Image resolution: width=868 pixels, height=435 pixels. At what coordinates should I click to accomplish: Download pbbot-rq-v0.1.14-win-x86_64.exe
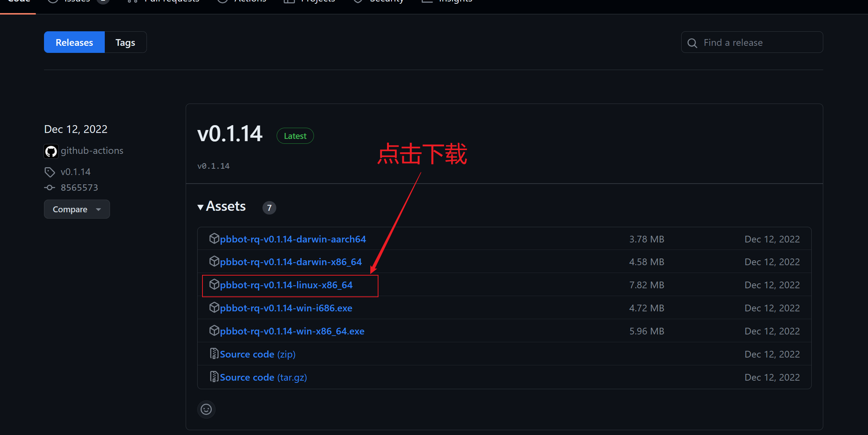click(x=292, y=331)
